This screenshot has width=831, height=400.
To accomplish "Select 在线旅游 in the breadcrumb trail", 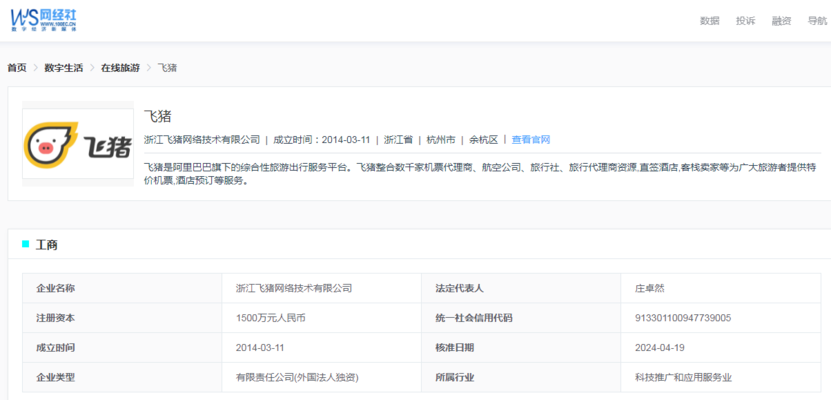I will pos(120,68).
